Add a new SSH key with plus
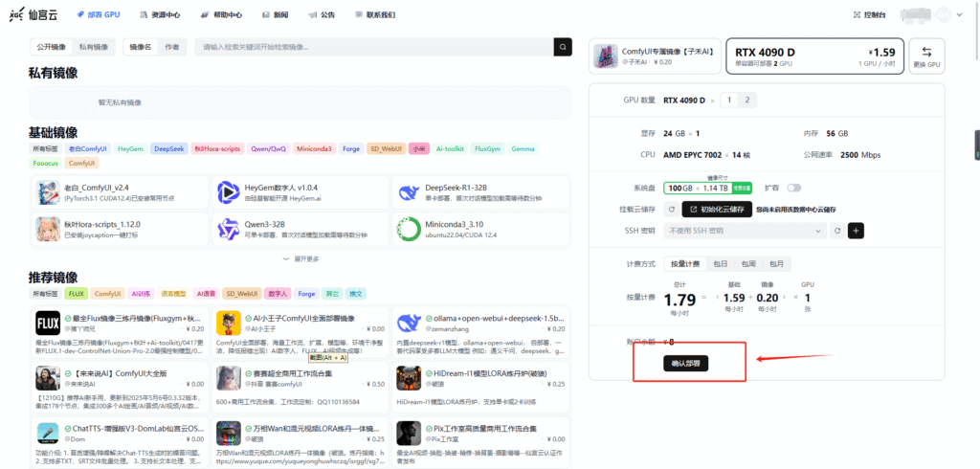The height and width of the screenshot is (469, 980). point(856,231)
